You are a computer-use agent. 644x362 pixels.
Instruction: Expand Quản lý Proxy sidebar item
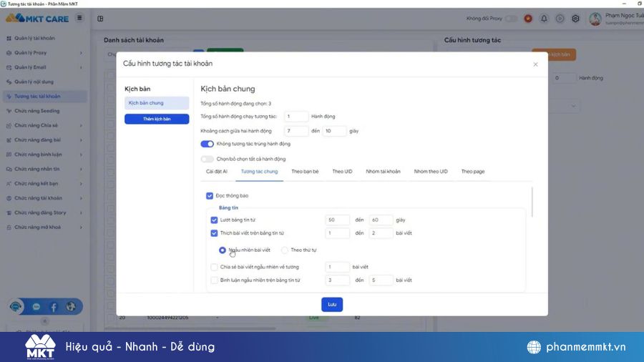[44, 53]
